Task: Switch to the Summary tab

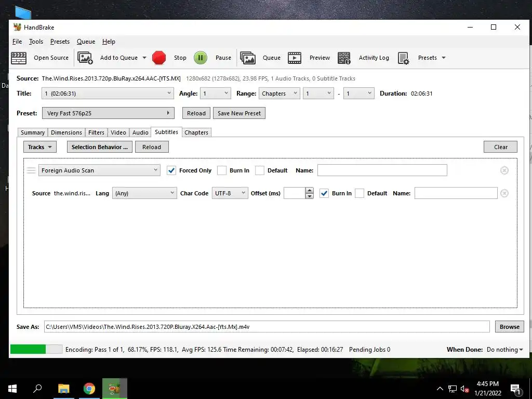Action: 33,132
